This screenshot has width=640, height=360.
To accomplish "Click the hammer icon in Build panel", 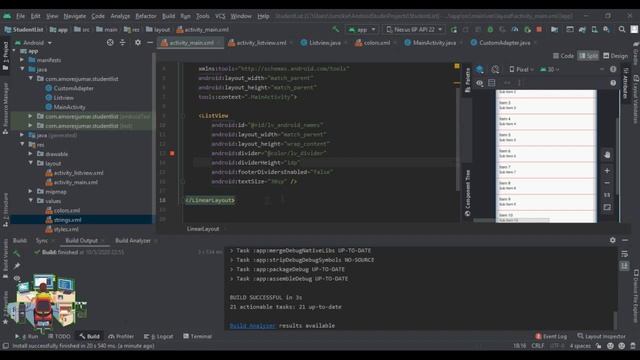I will pyautogui.click(x=17, y=253).
